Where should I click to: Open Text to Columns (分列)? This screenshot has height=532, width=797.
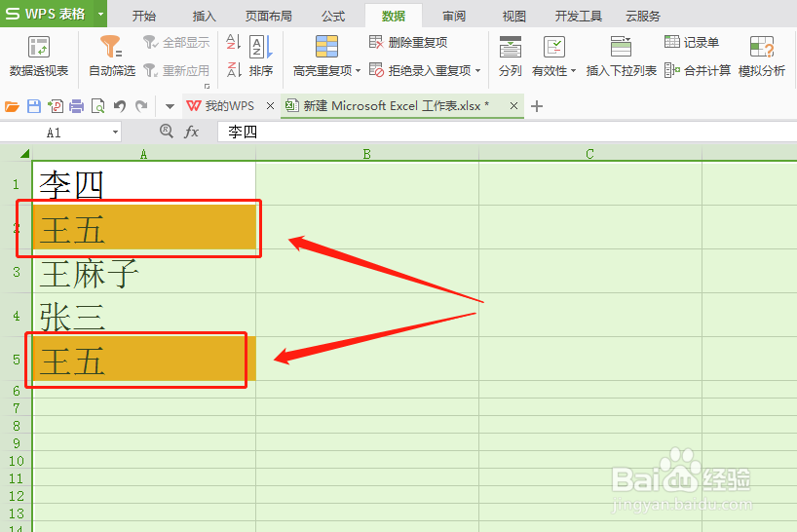510,56
